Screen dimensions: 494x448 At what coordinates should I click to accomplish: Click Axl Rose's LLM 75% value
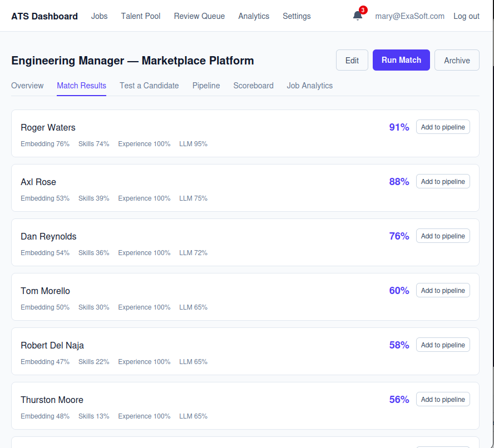pos(193,198)
